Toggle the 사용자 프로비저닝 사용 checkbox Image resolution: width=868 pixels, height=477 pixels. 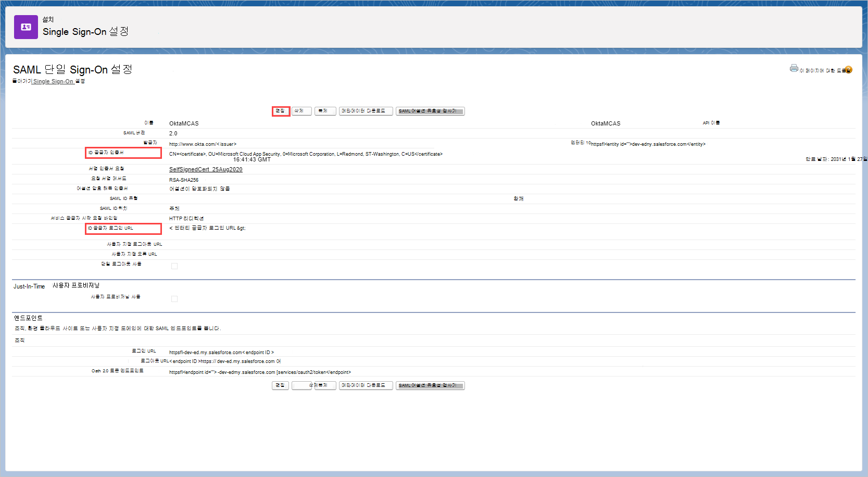pyautogui.click(x=174, y=299)
